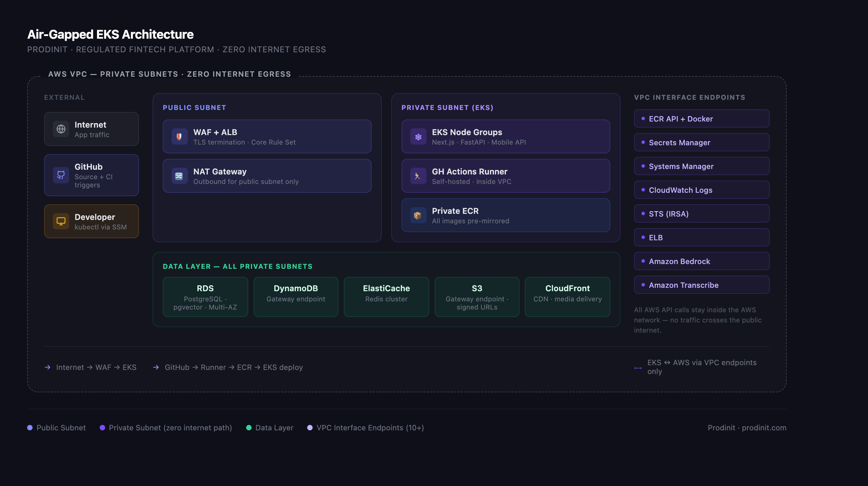Click the NAT Gateway card title
The height and width of the screenshot is (486, 868).
[x=220, y=171]
